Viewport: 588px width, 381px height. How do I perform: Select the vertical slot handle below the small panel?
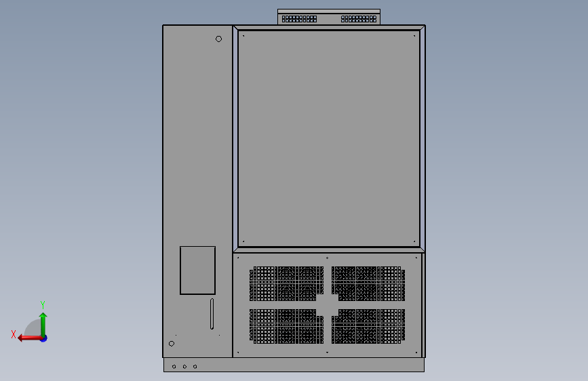click(x=212, y=314)
